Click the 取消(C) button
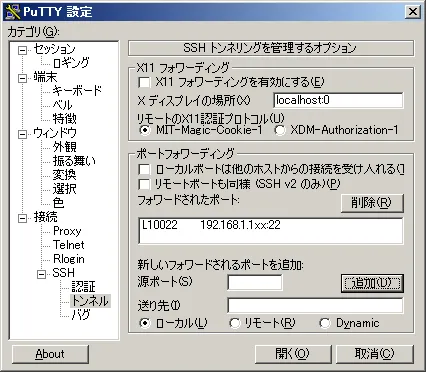This screenshot has height=372, width=426. pyautogui.click(x=374, y=354)
